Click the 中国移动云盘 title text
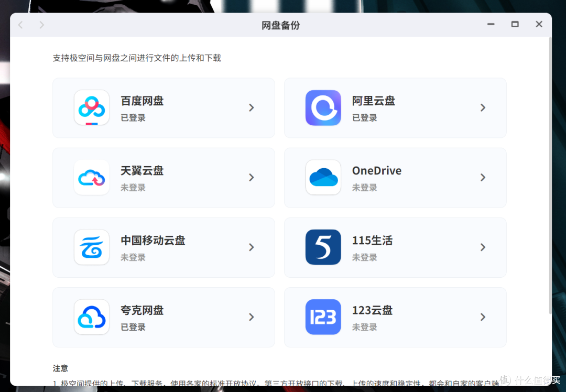This screenshot has width=566, height=392. pos(153,241)
